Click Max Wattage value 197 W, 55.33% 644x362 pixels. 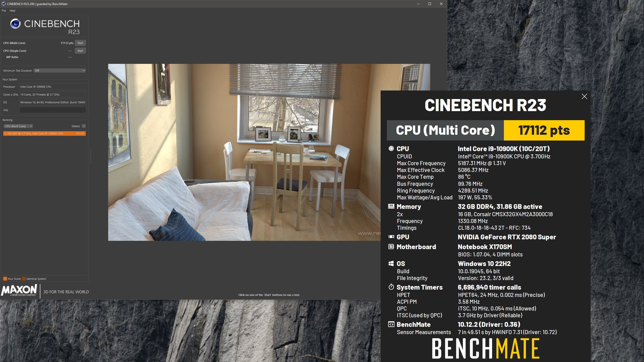coord(475,197)
